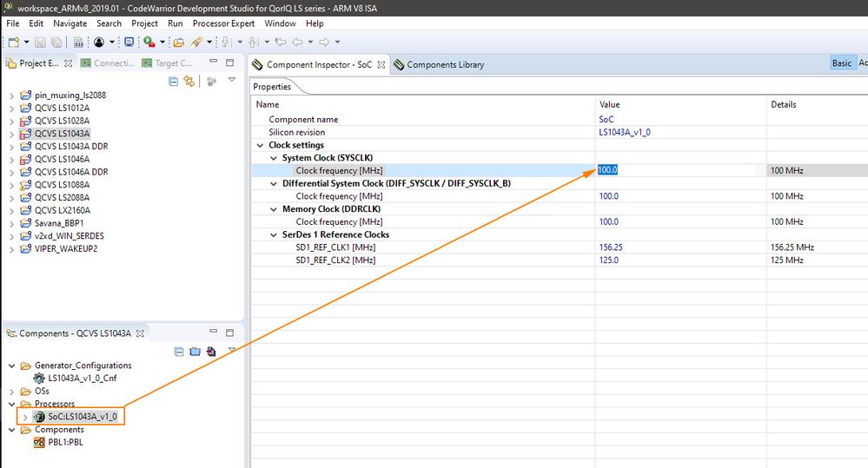Switch to the Target Connections tab

point(167,63)
